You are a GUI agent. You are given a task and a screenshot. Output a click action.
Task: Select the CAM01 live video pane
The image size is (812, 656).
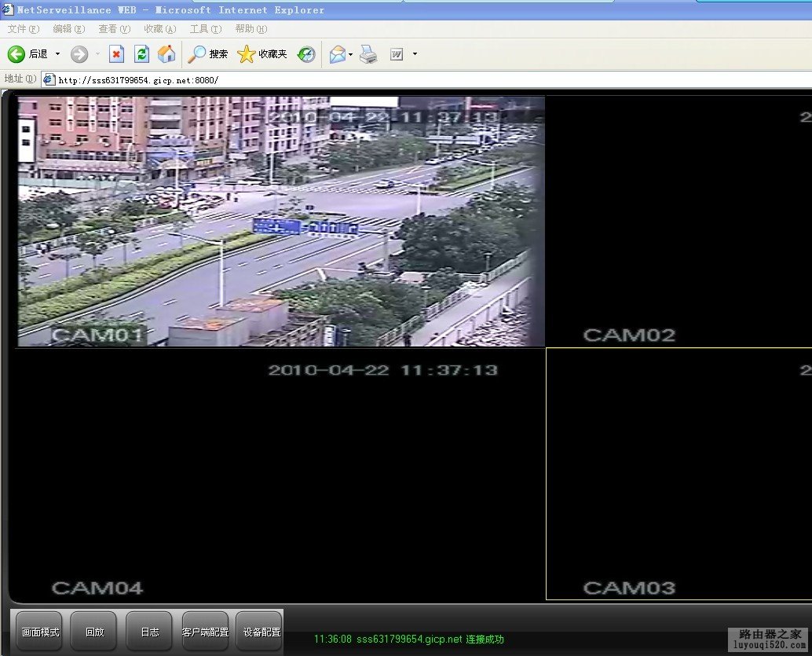280,222
